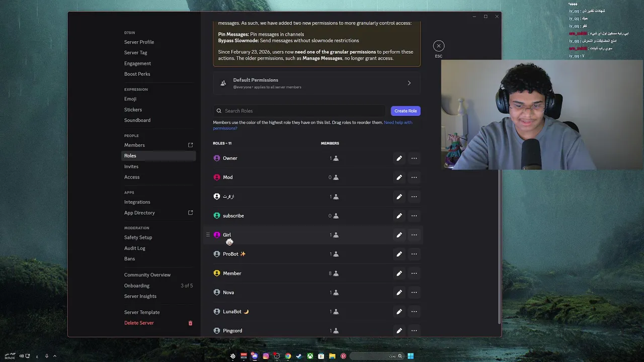This screenshot has height=362, width=644.
Task: Edit the subscribe role with pencil icon
Action: click(x=399, y=216)
